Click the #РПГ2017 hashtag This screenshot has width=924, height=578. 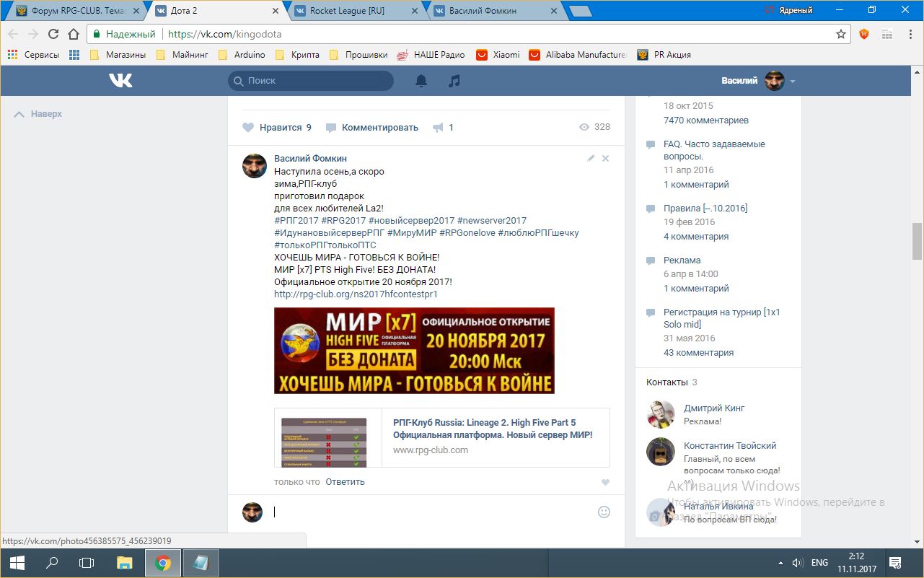pyautogui.click(x=296, y=221)
